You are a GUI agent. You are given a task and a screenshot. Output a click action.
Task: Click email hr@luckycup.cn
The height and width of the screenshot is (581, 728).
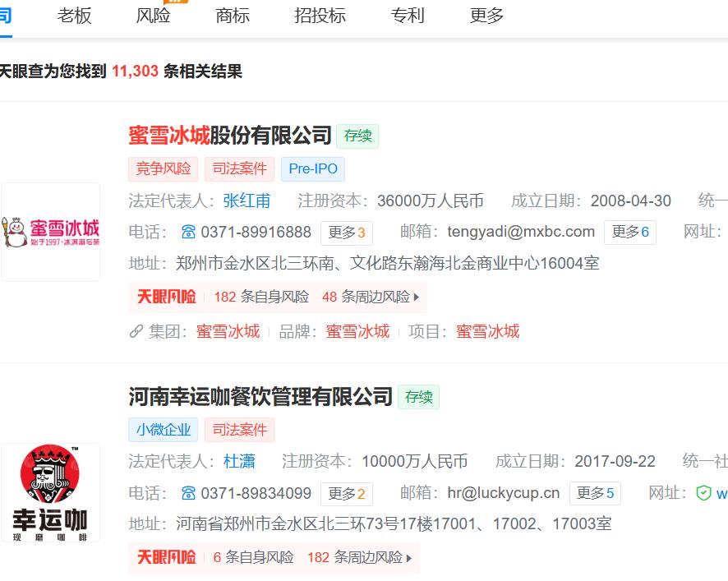coord(504,493)
